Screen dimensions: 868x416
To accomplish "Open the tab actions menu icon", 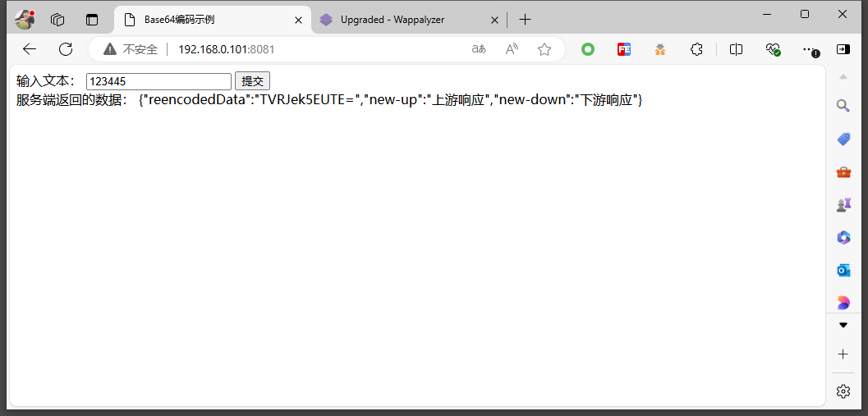I will point(91,20).
